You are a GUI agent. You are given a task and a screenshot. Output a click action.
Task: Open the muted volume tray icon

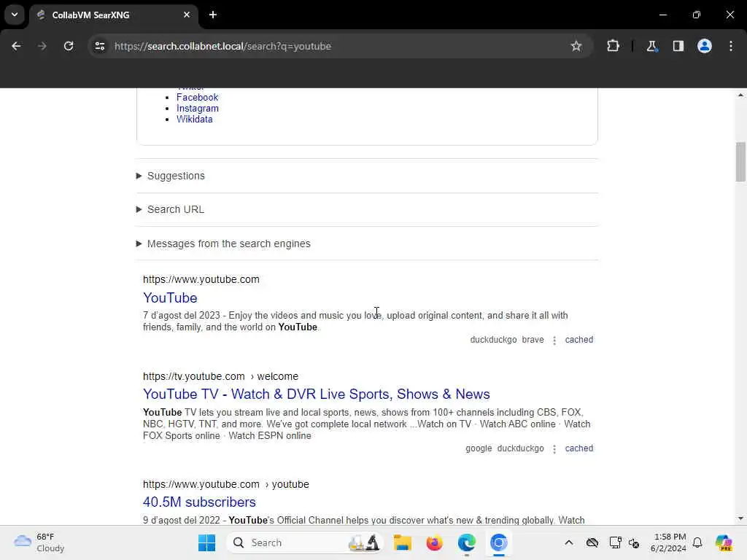coord(634,542)
